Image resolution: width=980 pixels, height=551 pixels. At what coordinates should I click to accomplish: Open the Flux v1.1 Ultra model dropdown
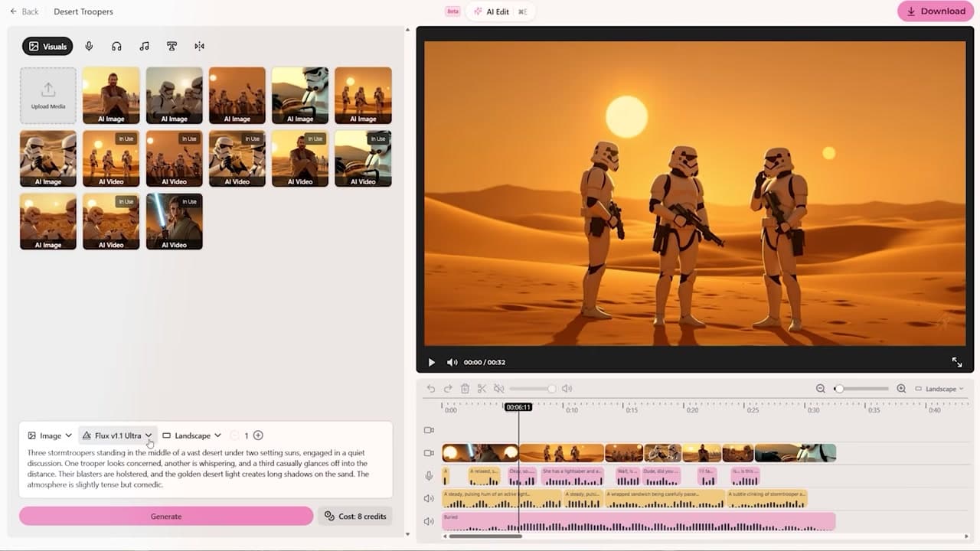click(118, 435)
